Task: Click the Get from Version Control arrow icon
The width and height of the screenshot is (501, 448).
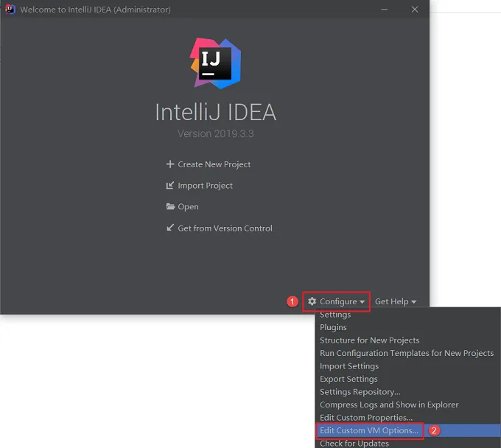Action: (170, 228)
